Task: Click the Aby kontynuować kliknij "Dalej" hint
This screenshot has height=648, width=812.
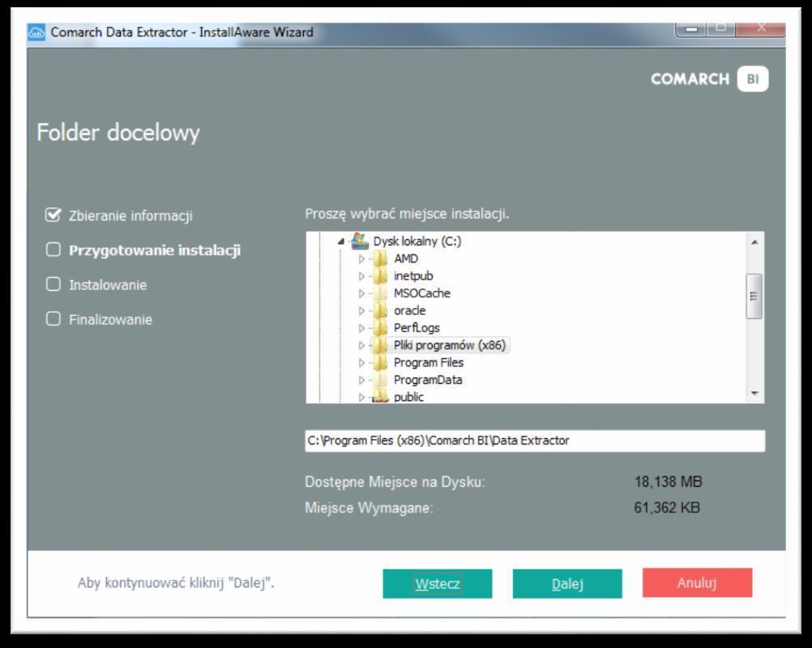Action: click(x=176, y=583)
